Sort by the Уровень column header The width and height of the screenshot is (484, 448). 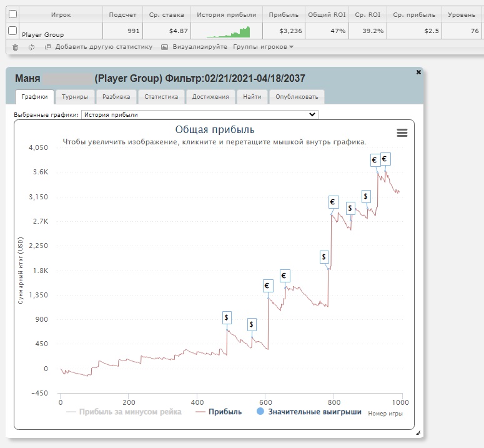click(x=462, y=14)
